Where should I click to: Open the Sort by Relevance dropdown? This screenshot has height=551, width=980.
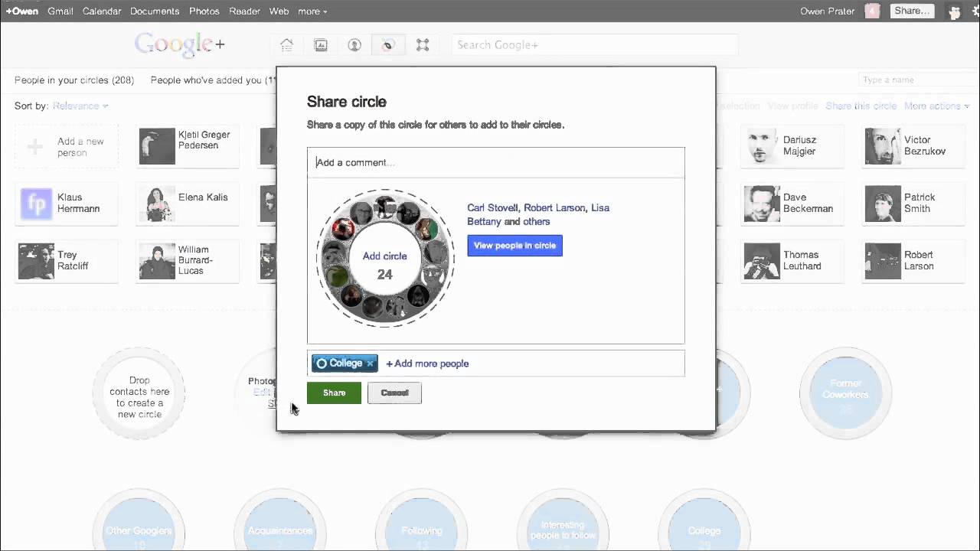[x=80, y=106]
